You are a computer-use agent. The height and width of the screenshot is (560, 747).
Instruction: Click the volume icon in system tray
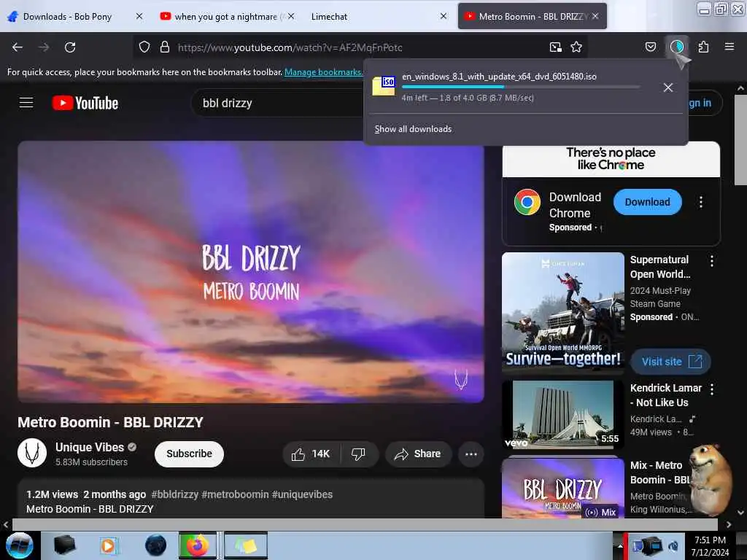[673, 545]
